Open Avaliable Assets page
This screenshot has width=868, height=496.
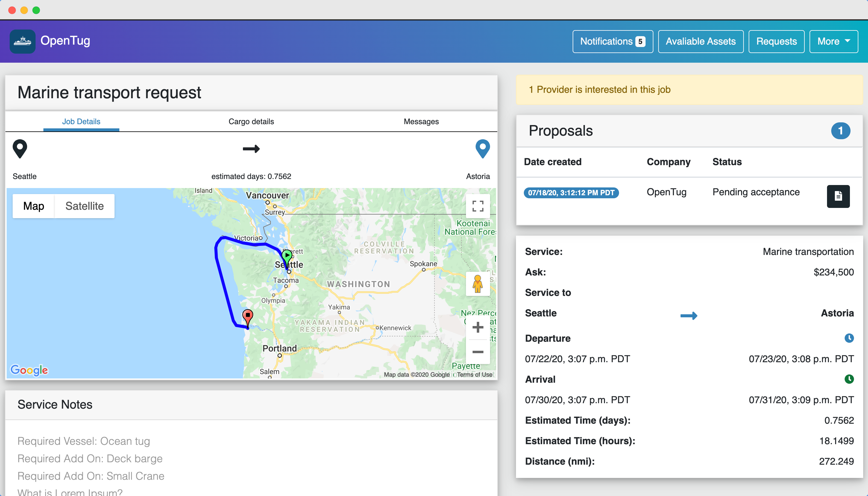(700, 42)
